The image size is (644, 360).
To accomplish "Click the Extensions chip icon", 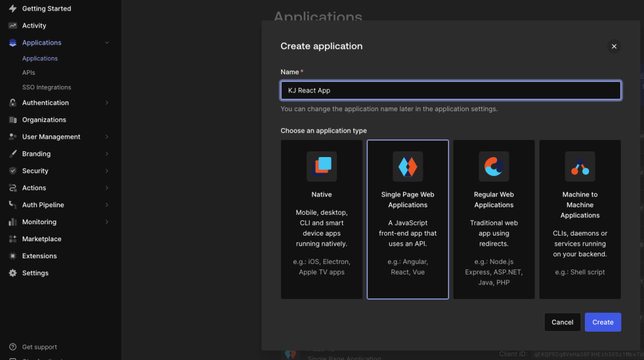I will 13,256.
